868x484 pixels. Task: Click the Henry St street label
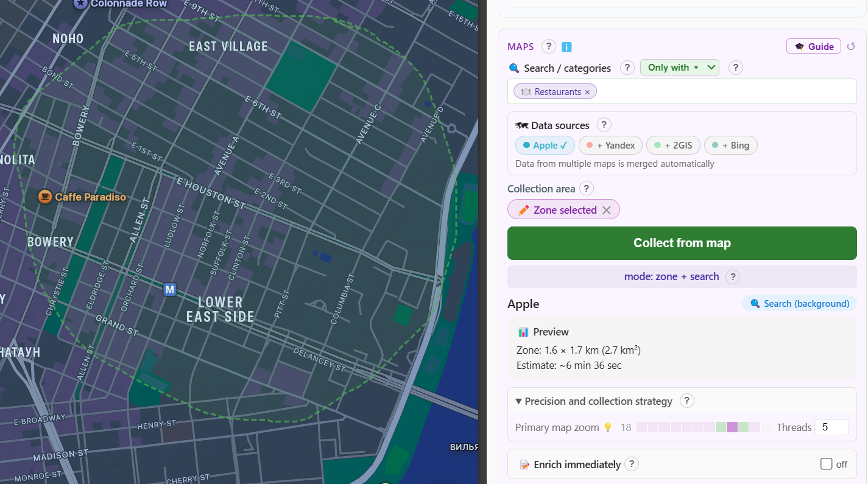[157, 424]
